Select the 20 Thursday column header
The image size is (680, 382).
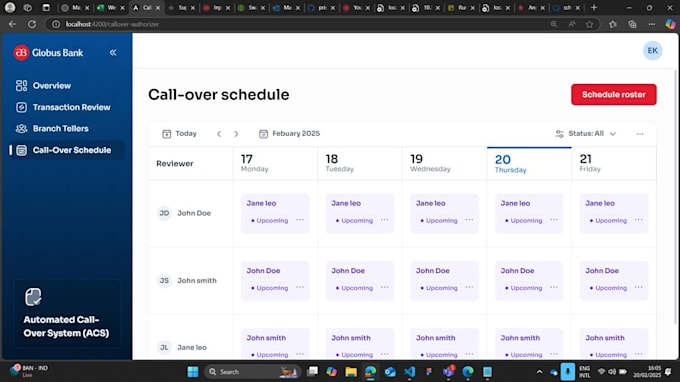[x=529, y=163]
